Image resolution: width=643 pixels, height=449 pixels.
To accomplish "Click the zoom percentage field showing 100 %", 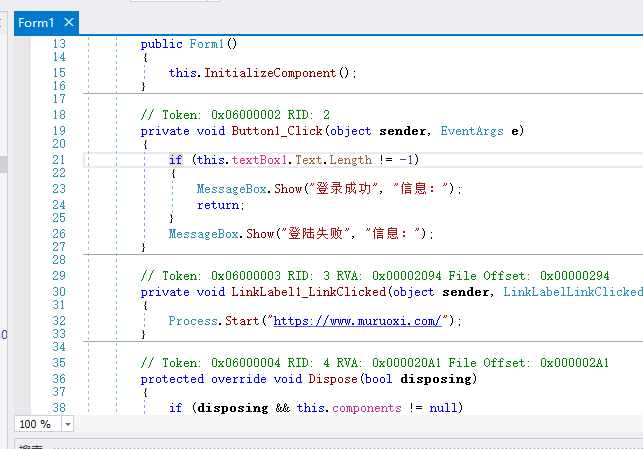I will pos(38,424).
